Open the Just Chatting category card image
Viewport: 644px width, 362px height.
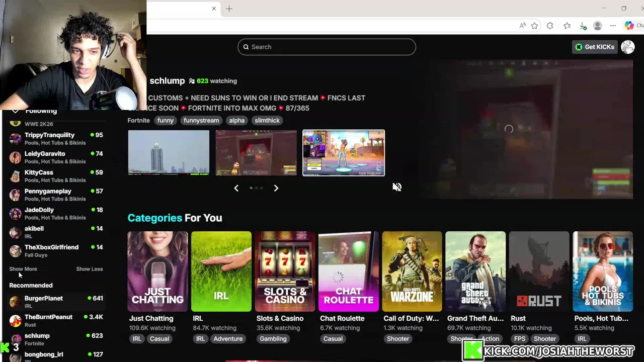coord(157,271)
